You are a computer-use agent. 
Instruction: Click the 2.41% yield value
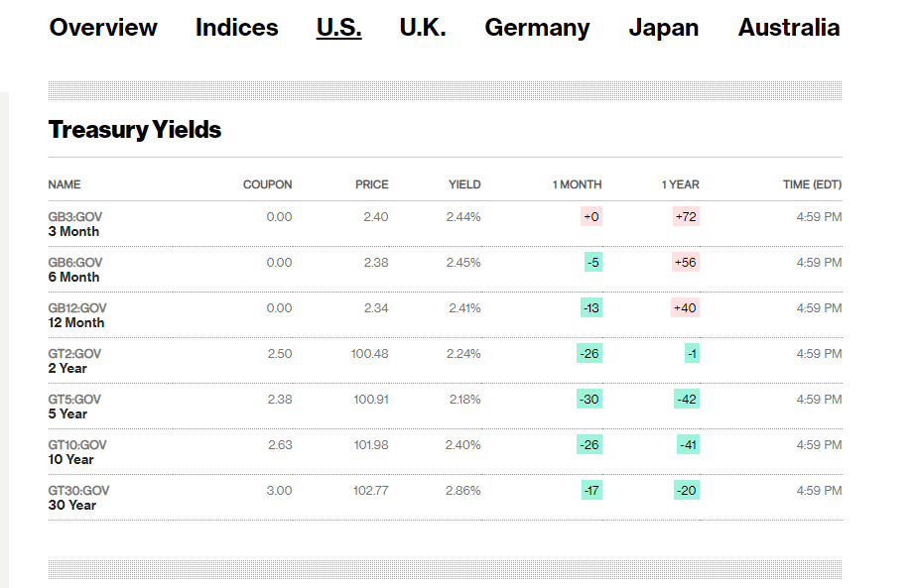click(x=464, y=308)
